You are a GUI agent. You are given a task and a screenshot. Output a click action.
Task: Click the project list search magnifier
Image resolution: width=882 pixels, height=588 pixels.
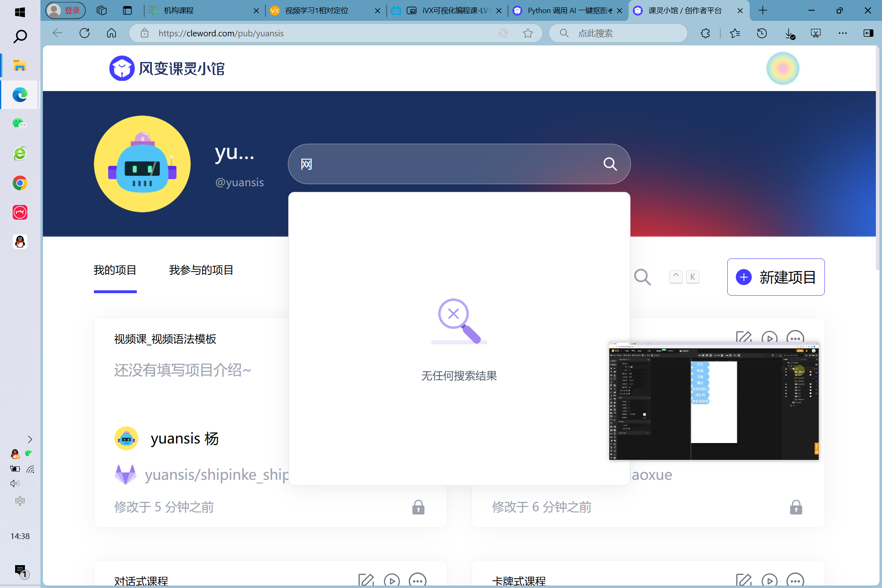(x=642, y=277)
